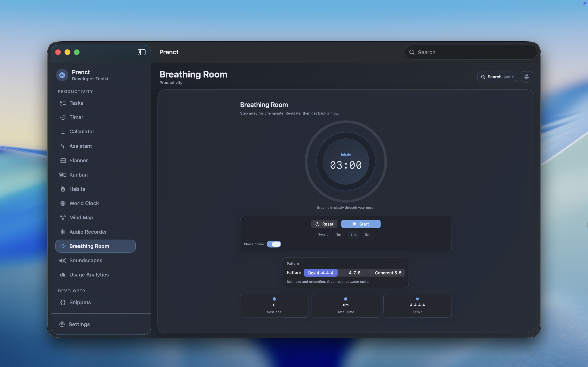Click the top Search input field
The height and width of the screenshot is (367, 588).
pos(471,52)
